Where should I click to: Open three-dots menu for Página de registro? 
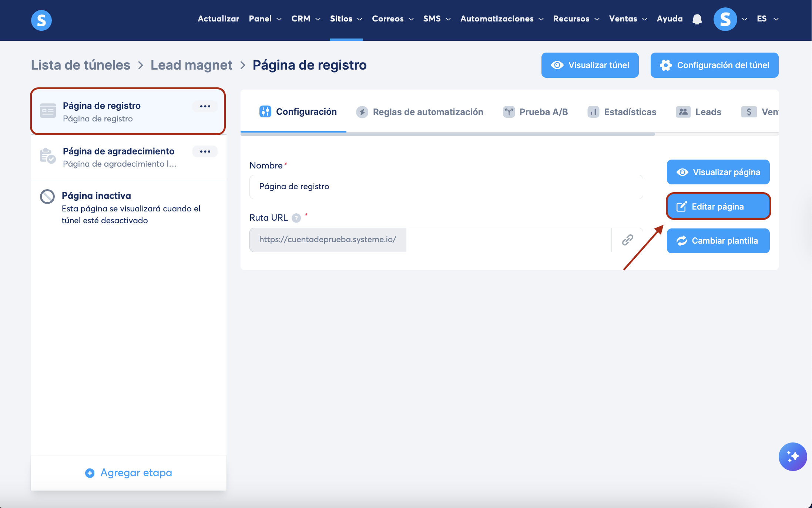coord(205,106)
